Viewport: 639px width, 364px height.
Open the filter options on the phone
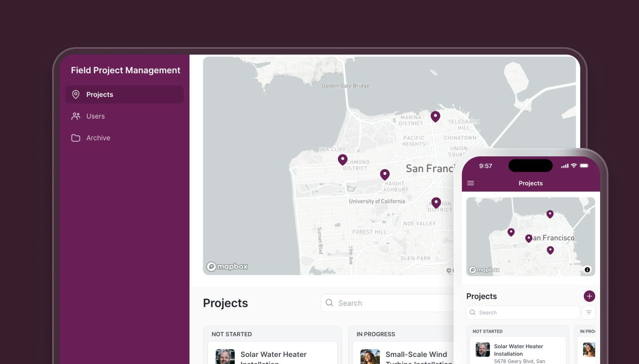589,313
